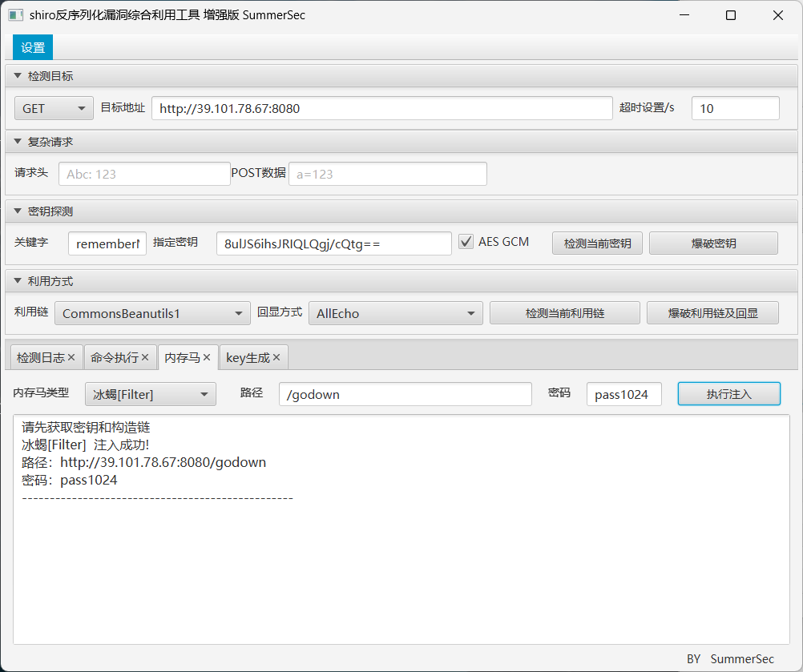Switch to the 检测日志 tab
This screenshot has width=803, height=672.
coord(40,357)
